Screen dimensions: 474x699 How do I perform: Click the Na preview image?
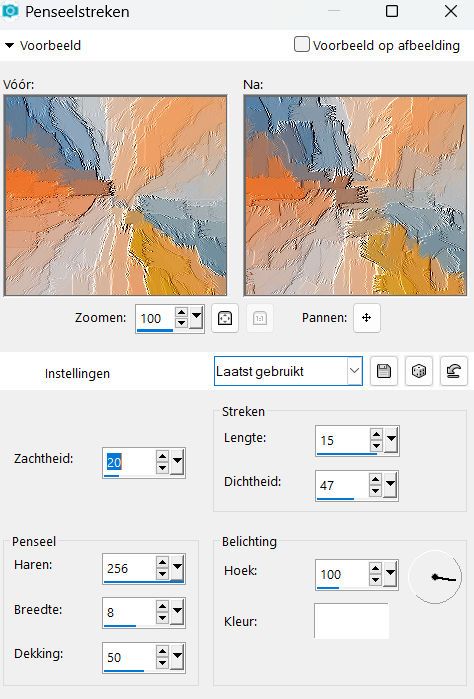coord(355,196)
